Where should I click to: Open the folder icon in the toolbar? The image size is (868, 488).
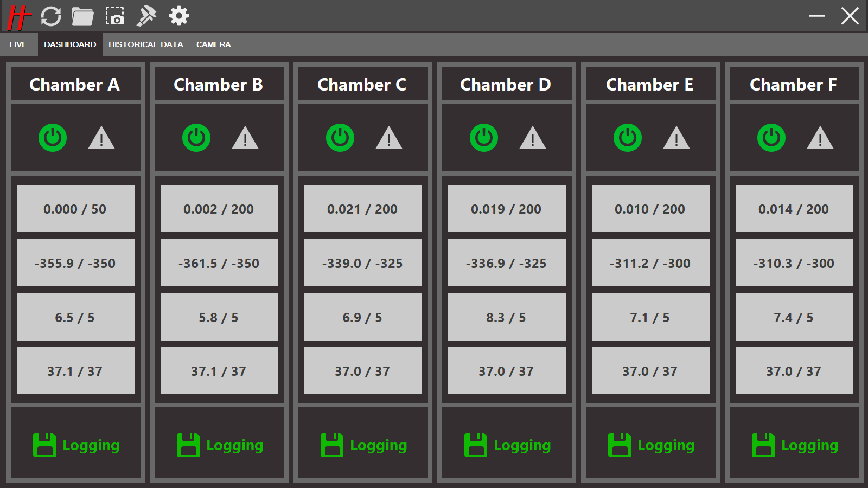82,16
